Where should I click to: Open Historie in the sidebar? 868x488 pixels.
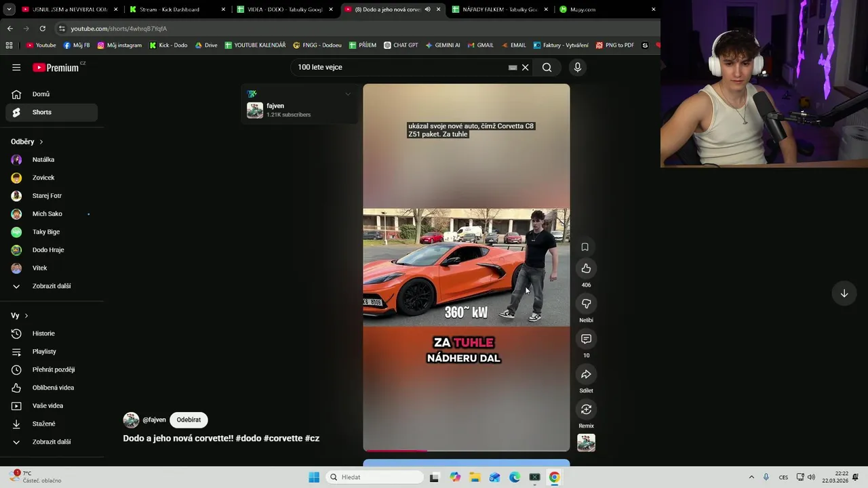coord(52,333)
